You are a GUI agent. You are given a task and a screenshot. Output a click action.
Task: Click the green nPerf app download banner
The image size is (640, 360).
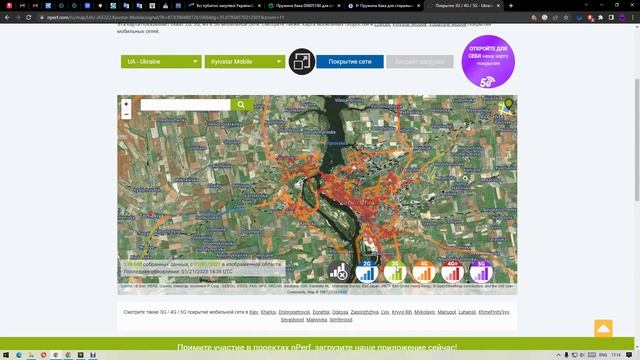coord(317,344)
